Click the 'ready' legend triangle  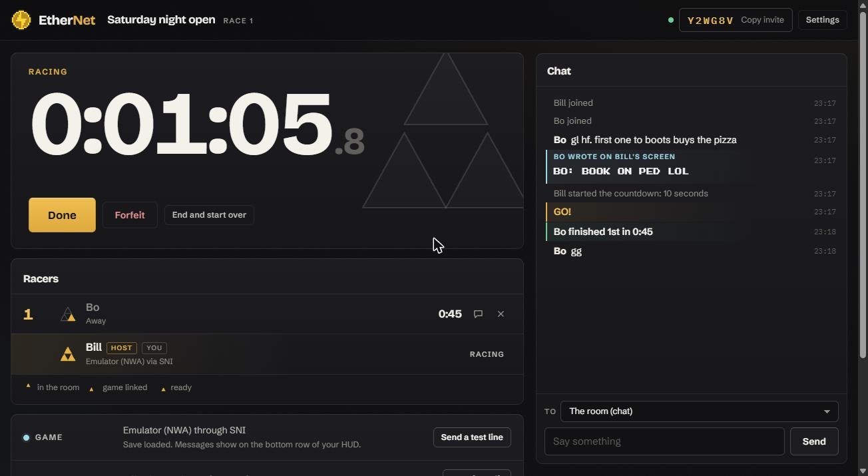163,389
